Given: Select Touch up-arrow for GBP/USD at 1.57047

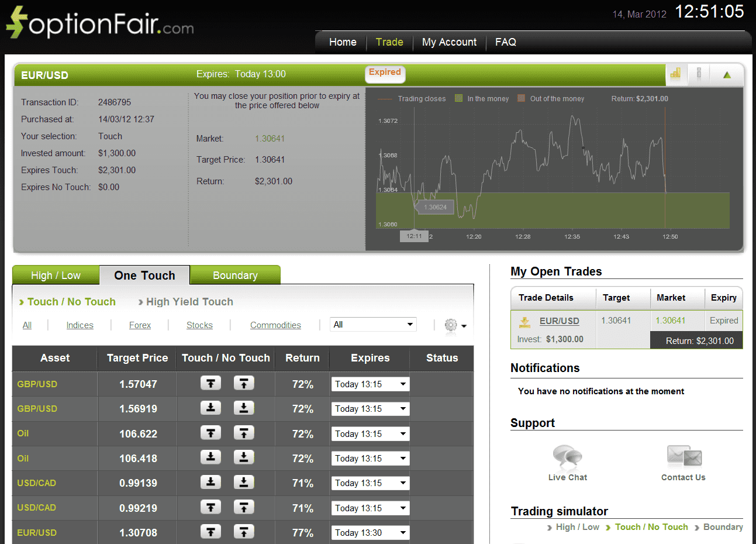Looking at the screenshot, I should pyautogui.click(x=210, y=384).
